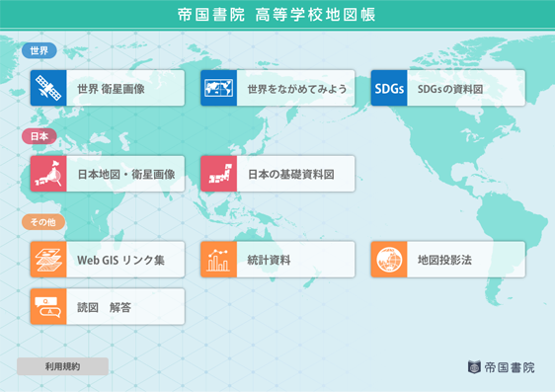This screenshot has width=555, height=392.
Task: Click the 利用規約 button
Action: [x=62, y=366]
